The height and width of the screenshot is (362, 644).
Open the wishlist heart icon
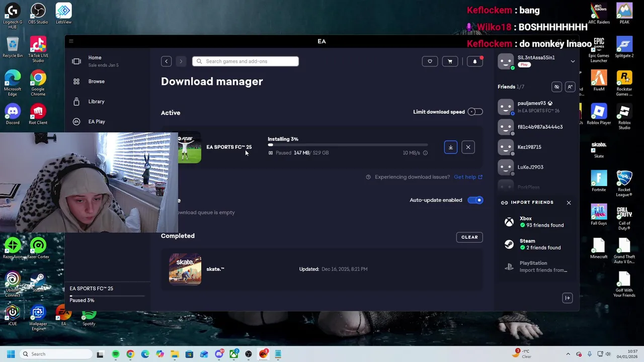430,61
